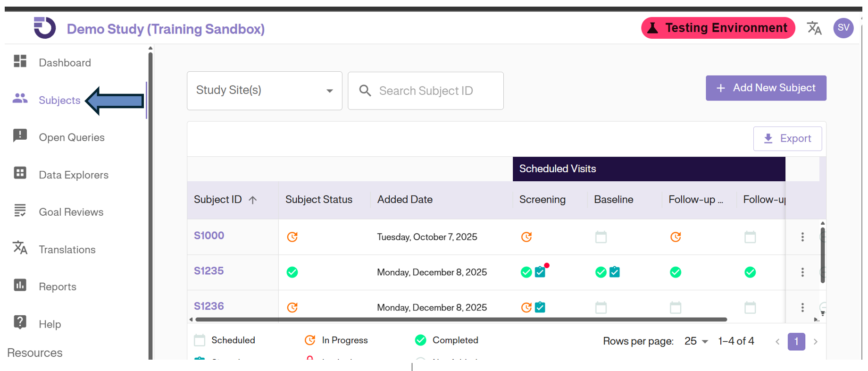Click the Add New Subject button
Viewport: 868px width, 371px height.
point(766,88)
